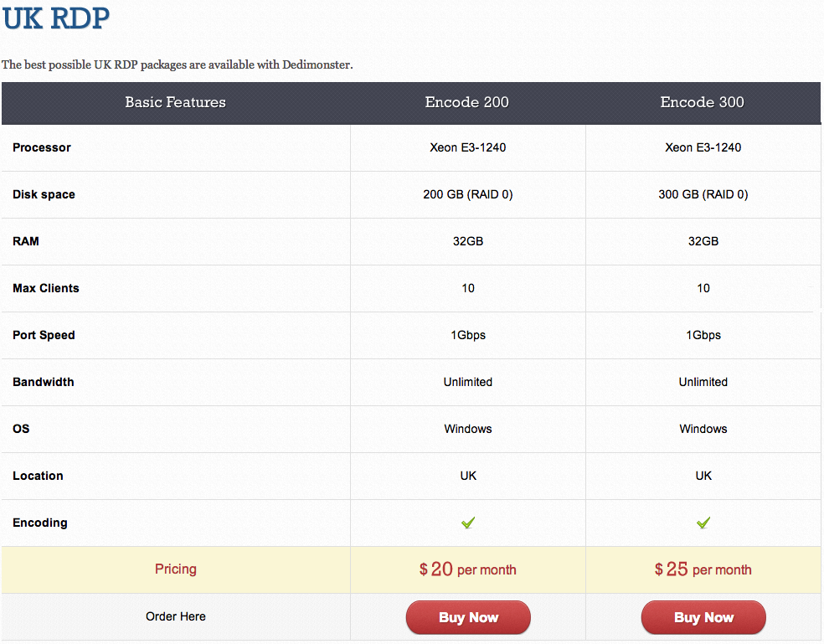The height and width of the screenshot is (644, 824).
Task: Click 32GB RAM value for Encode 200
Action: coord(468,241)
